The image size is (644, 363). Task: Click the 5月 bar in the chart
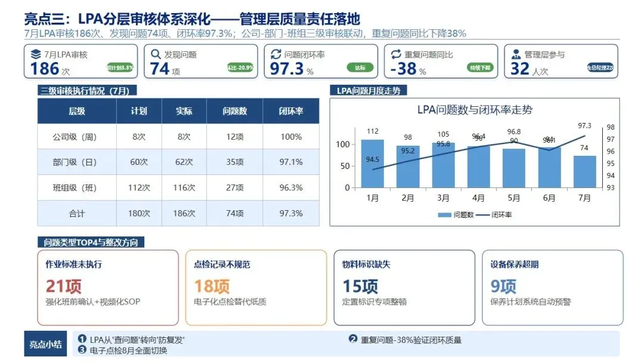coord(514,168)
